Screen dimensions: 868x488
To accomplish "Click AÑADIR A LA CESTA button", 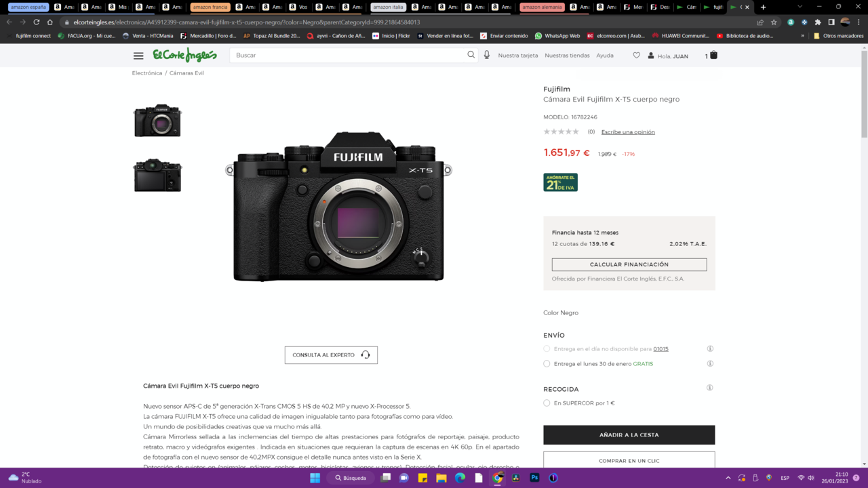I will coord(629,435).
